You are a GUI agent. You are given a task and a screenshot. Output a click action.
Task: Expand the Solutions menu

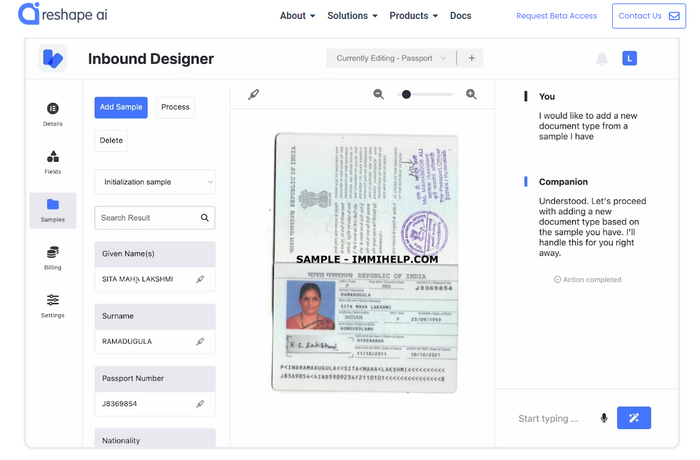352,16
